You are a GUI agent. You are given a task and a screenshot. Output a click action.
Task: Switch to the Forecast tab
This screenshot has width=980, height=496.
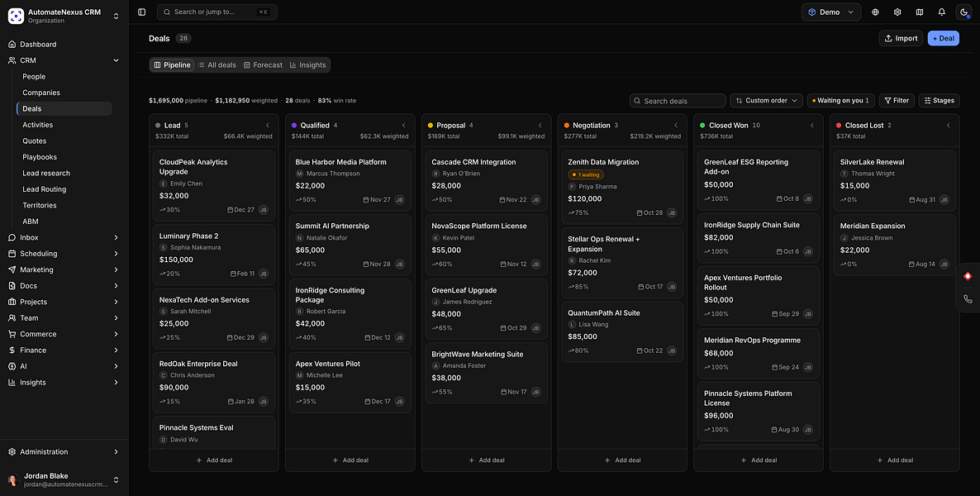point(263,65)
